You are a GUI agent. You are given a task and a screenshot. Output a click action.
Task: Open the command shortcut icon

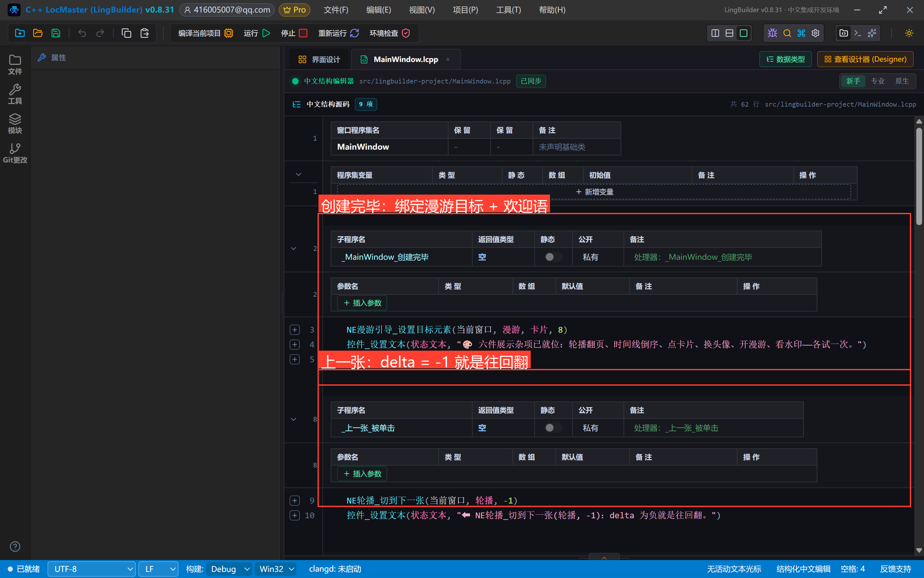coord(801,33)
